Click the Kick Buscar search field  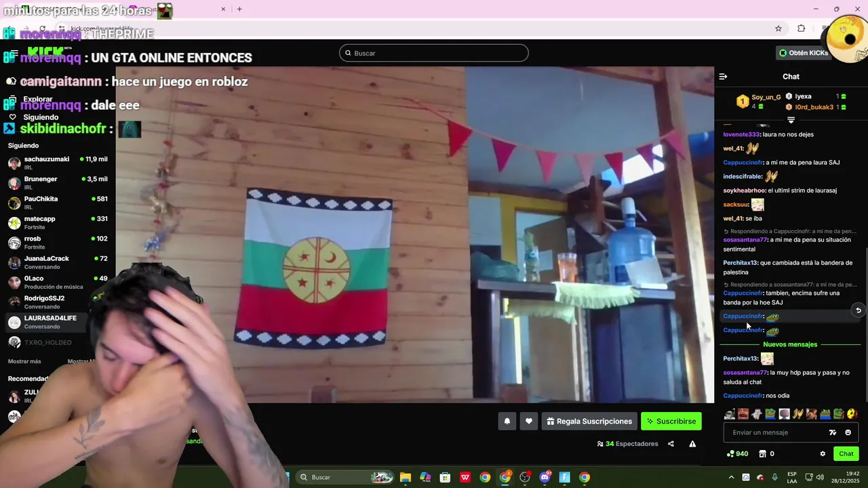(x=434, y=53)
